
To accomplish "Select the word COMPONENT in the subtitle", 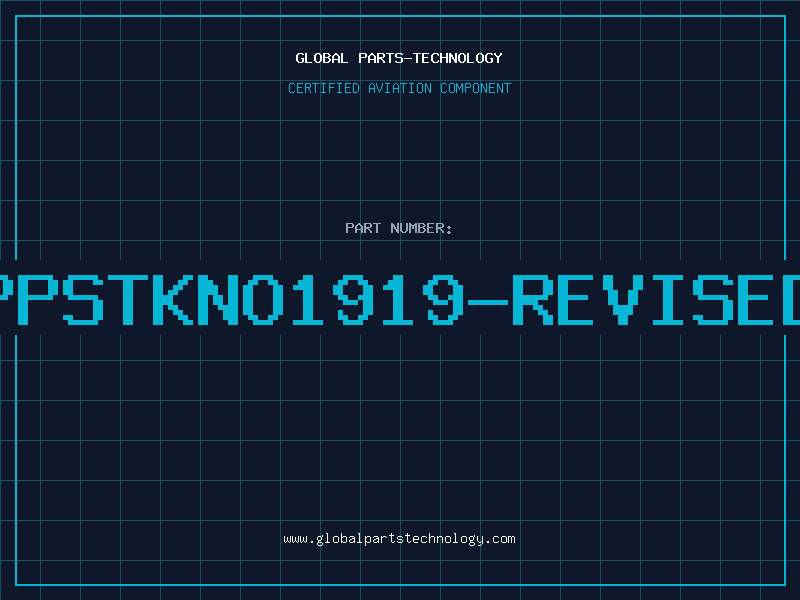I will (476, 88).
